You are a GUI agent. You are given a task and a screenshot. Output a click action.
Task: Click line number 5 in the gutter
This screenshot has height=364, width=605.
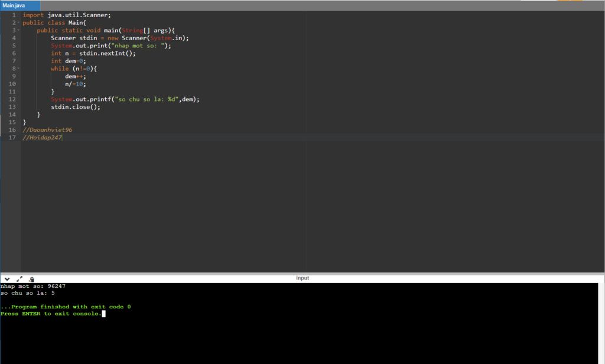(14, 45)
